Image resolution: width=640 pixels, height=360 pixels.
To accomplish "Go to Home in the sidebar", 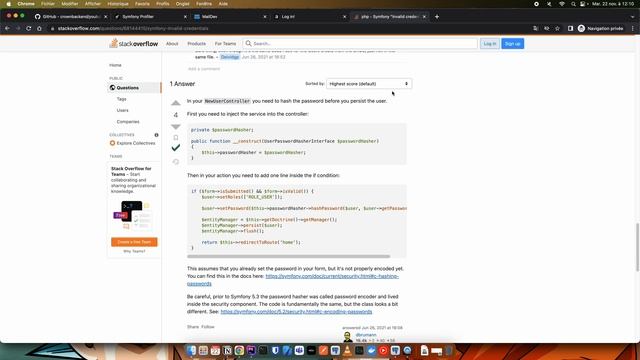I will pyautogui.click(x=115, y=65).
